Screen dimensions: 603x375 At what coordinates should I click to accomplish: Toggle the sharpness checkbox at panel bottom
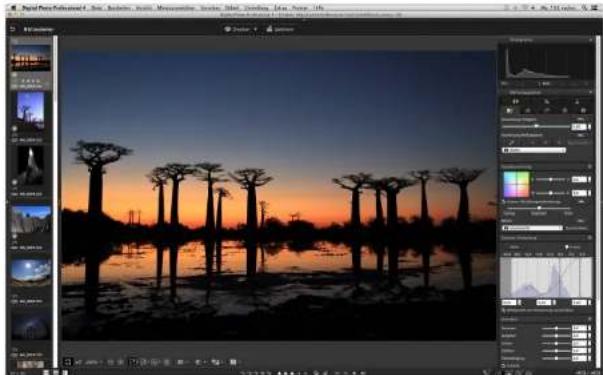click(504, 366)
